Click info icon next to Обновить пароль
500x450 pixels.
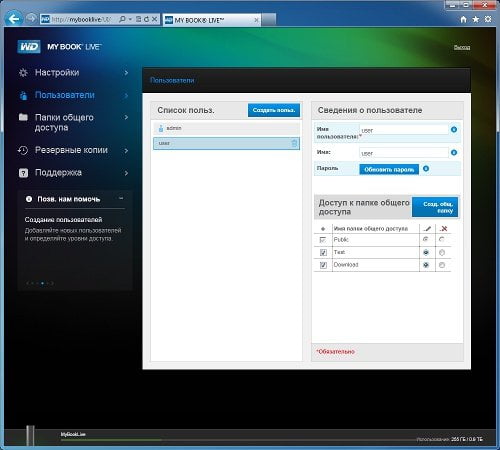point(426,169)
